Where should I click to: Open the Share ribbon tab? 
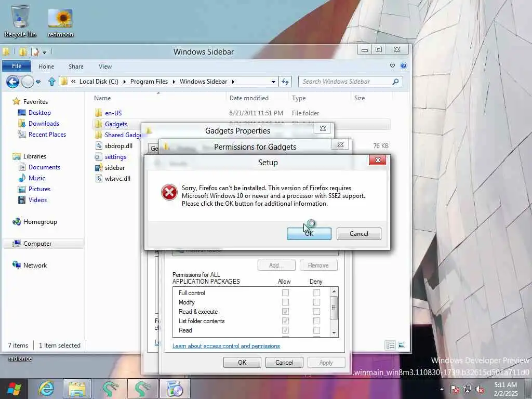76,66
